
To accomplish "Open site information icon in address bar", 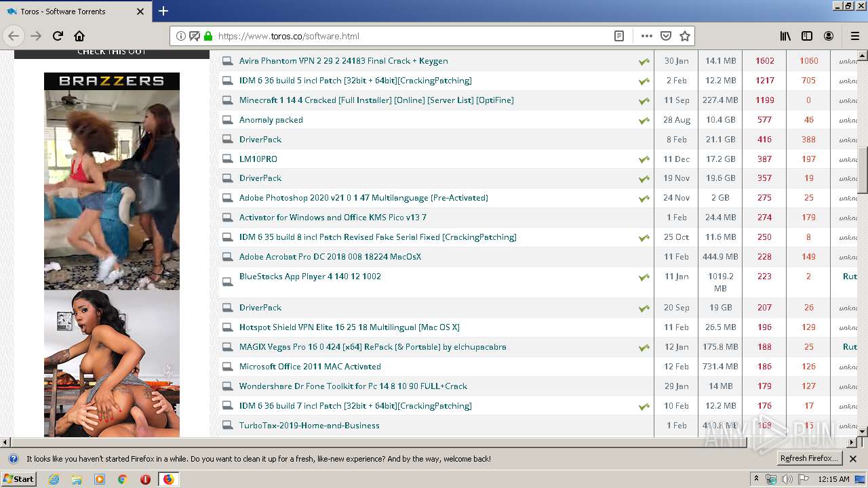I will [180, 36].
